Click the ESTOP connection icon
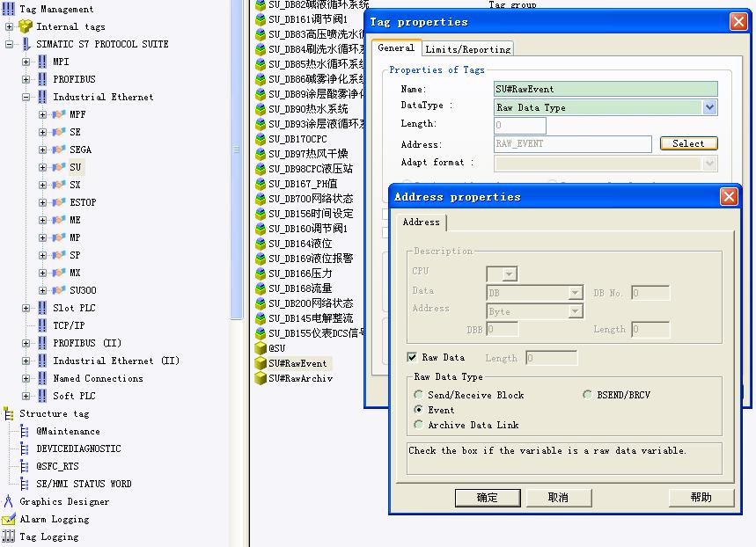Viewport: 756px width, 547px height. 59,202
